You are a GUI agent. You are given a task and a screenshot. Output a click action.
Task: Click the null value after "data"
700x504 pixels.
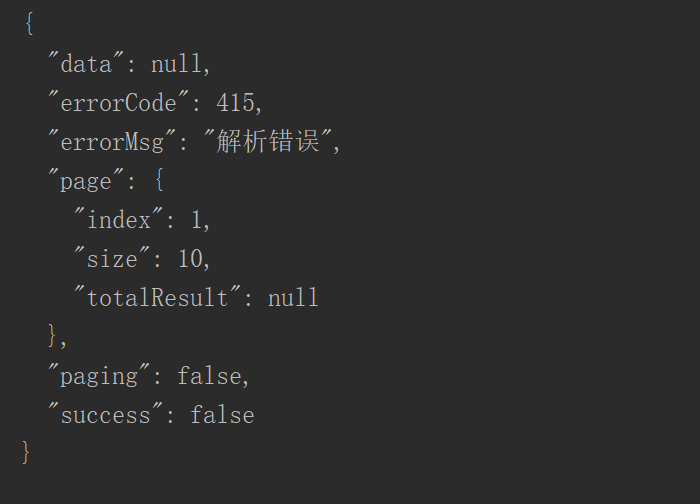177,64
